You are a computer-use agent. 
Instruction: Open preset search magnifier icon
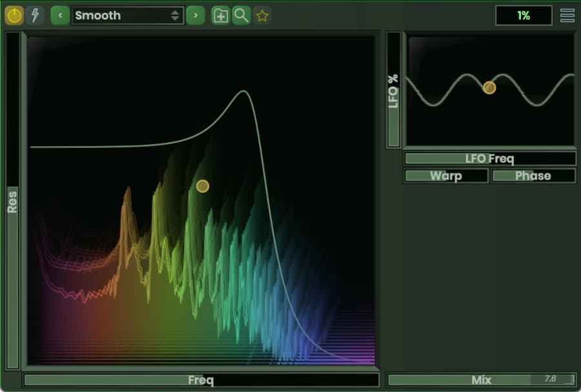click(x=241, y=15)
